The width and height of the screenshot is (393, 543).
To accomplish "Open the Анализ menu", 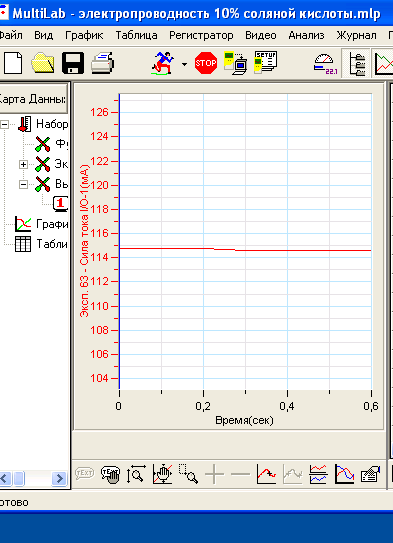I will 306,35.
